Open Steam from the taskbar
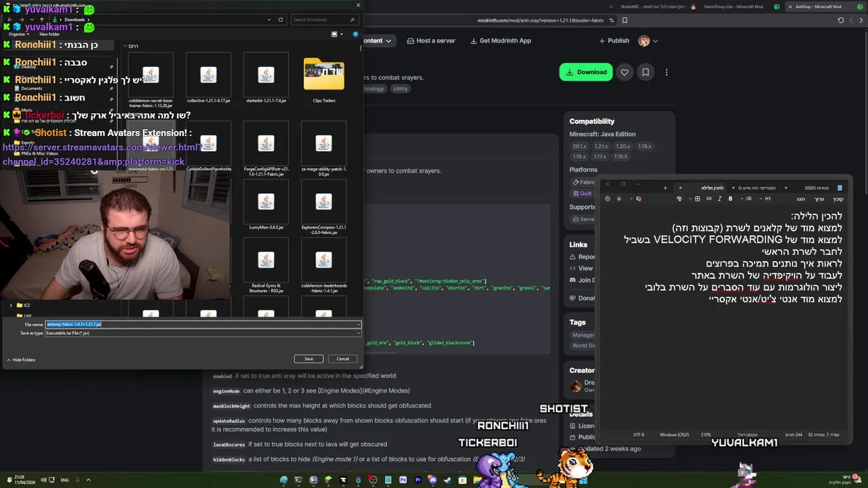 pyautogui.click(x=448, y=480)
